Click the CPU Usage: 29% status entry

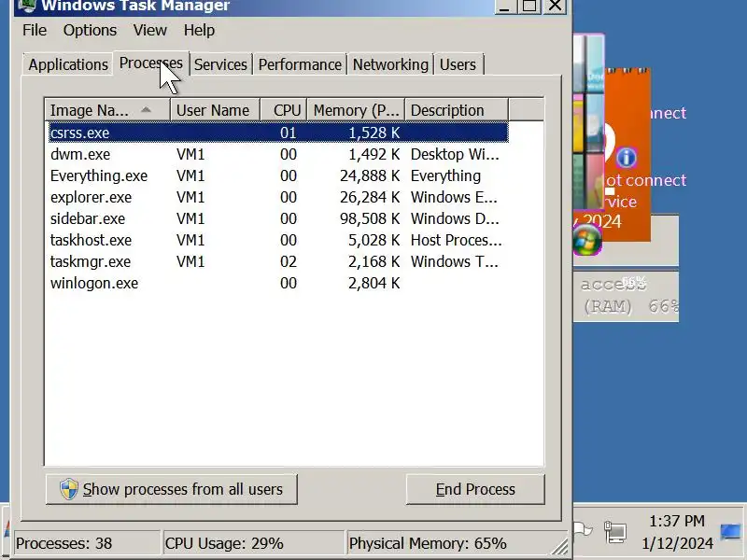(253, 543)
